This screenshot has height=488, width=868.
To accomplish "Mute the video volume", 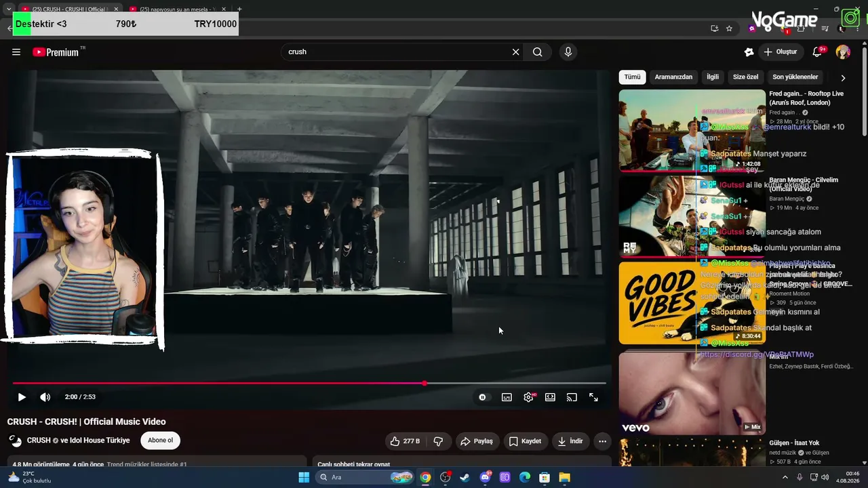I will (45, 397).
